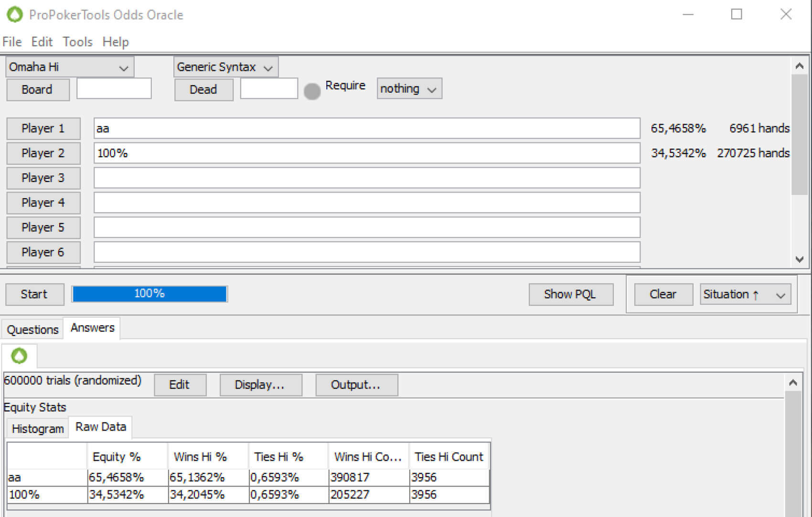
Task: Click the blue 100% progress bar
Action: 150,294
